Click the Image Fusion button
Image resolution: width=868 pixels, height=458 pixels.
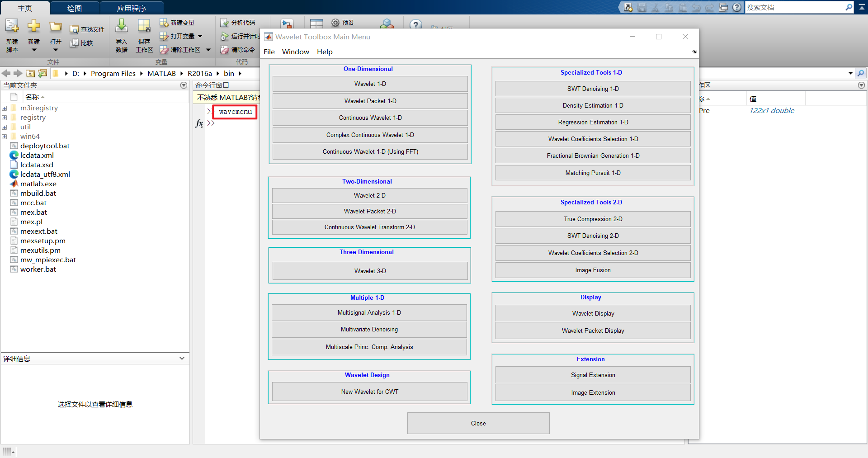click(593, 270)
